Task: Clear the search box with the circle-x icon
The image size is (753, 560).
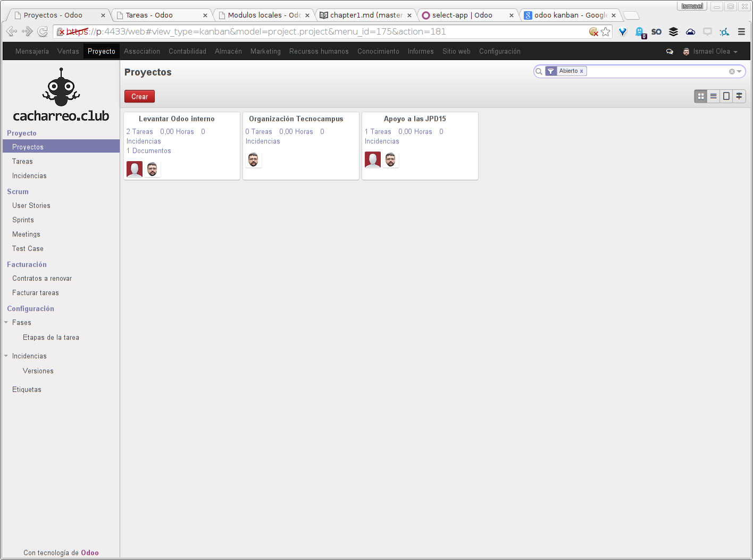Action: [x=732, y=71]
